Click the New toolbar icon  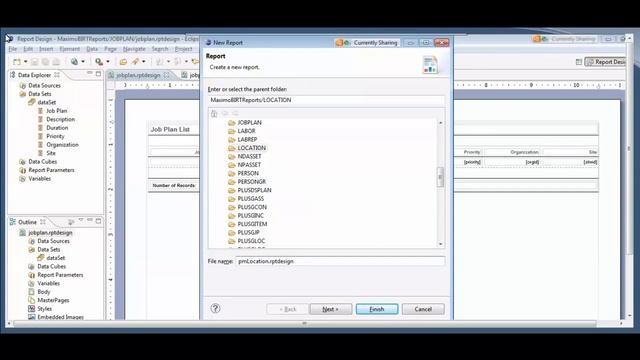click(17, 62)
